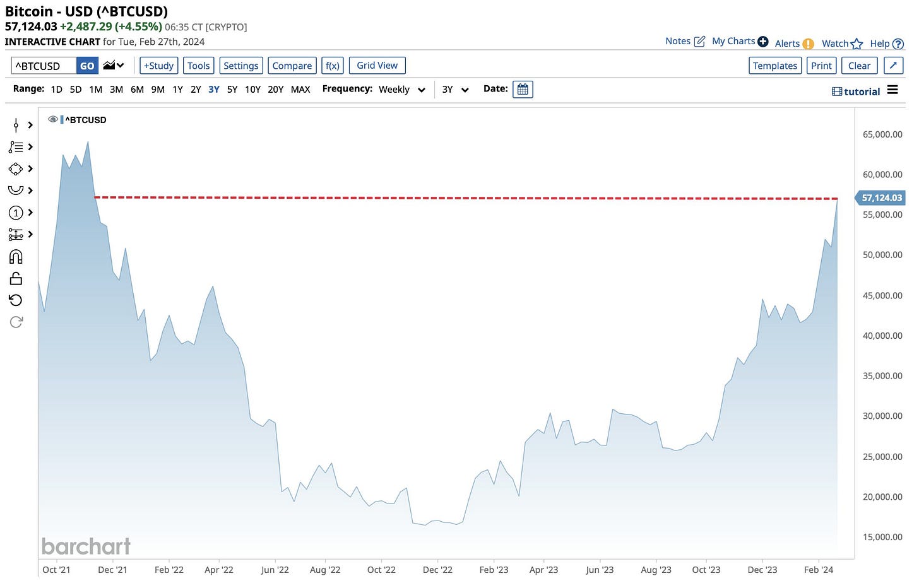Viewport: 919px width, 588px height.
Task: Click the magnet snap tool icon
Action: point(16,257)
